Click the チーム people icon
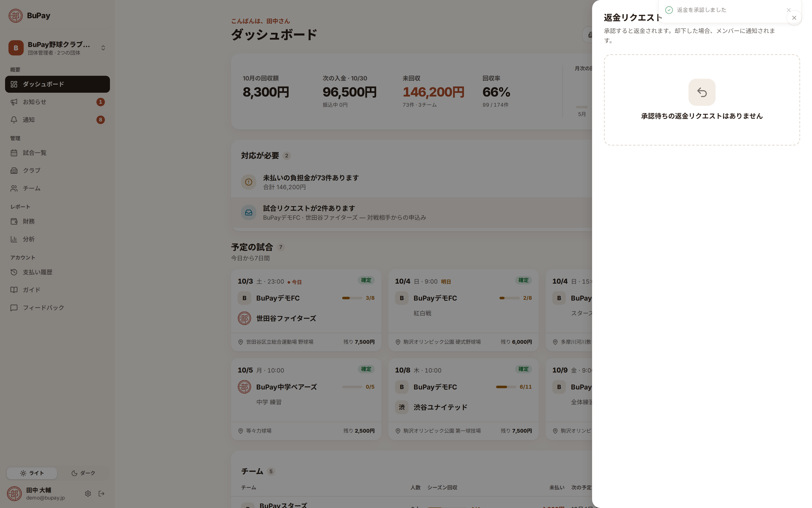This screenshot has width=812, height=508. click(14, 188)
